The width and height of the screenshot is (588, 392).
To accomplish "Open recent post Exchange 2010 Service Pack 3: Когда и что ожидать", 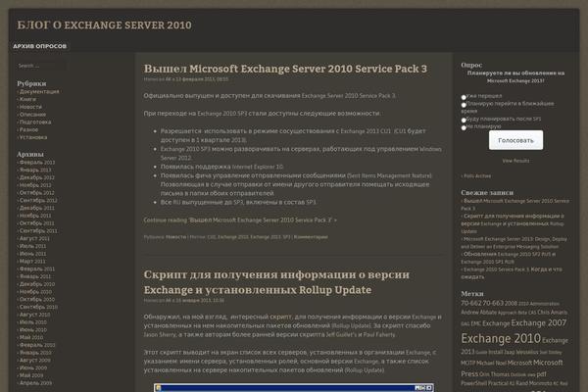I will point(512,273).
